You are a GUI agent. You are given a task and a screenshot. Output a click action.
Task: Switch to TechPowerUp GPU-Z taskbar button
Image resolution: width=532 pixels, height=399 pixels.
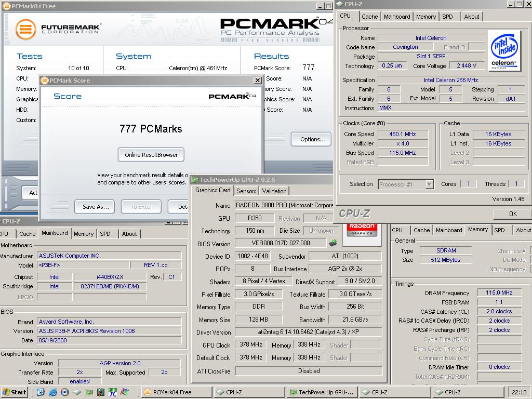point(321,392)
